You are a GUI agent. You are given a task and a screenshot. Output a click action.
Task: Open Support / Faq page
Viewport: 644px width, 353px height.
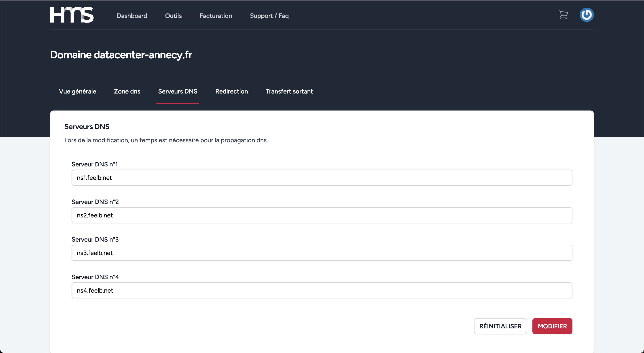269,16
